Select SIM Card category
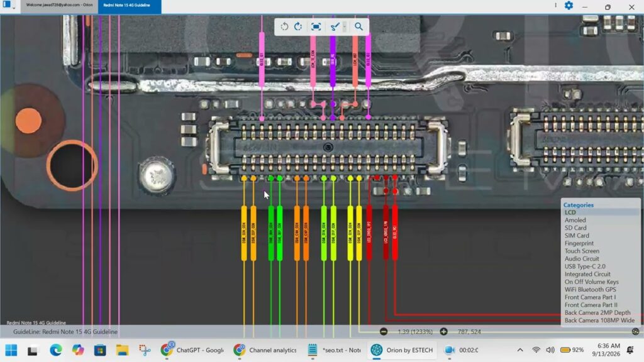Image resolution: width=644 pixels, height=362 pixels. point(577,236)
